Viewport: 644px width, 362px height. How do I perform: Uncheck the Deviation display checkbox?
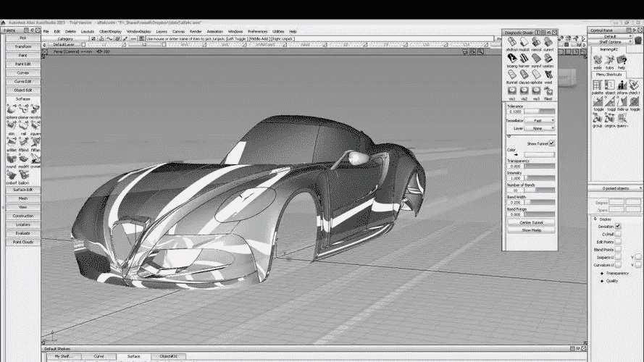(x=618, y=227)
